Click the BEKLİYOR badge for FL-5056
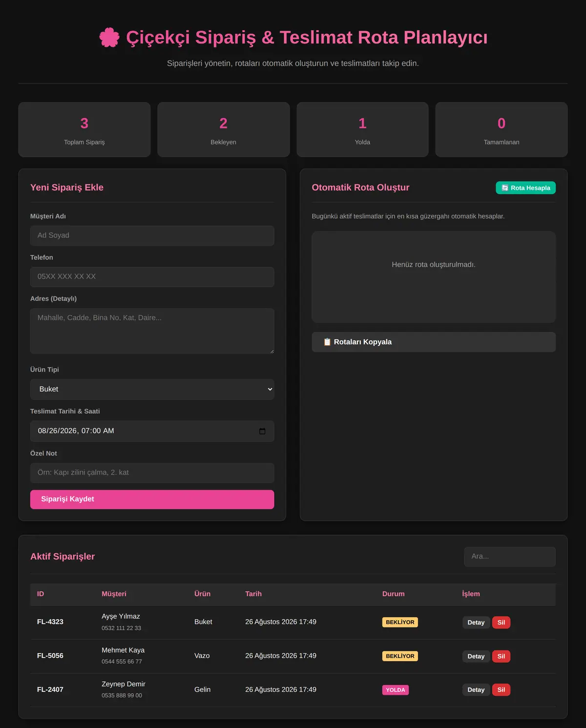 [x=400, y=656]
